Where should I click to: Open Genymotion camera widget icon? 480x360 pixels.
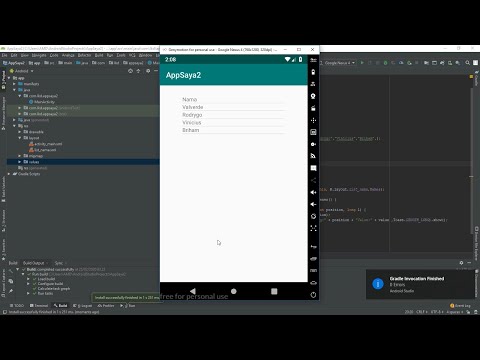[313, 96]
